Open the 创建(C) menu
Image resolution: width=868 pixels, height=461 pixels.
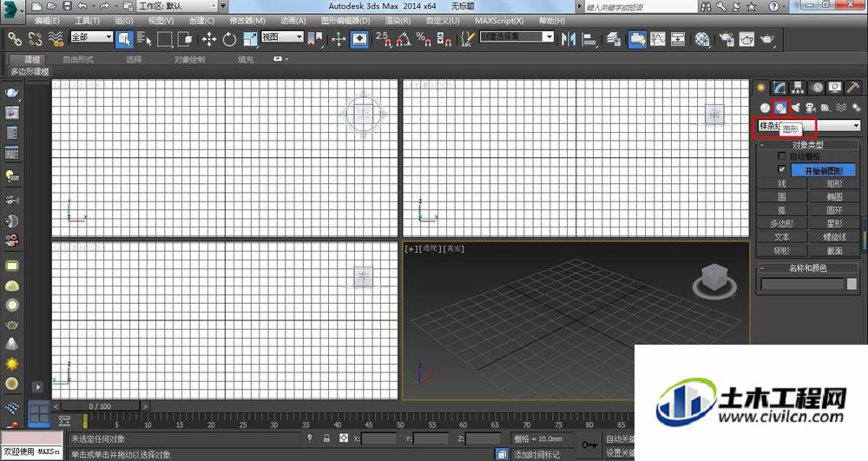201,21
